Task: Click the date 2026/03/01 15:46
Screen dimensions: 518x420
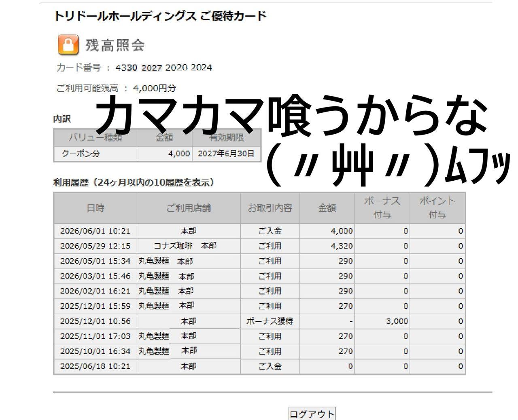Action: tap(96, 276)
